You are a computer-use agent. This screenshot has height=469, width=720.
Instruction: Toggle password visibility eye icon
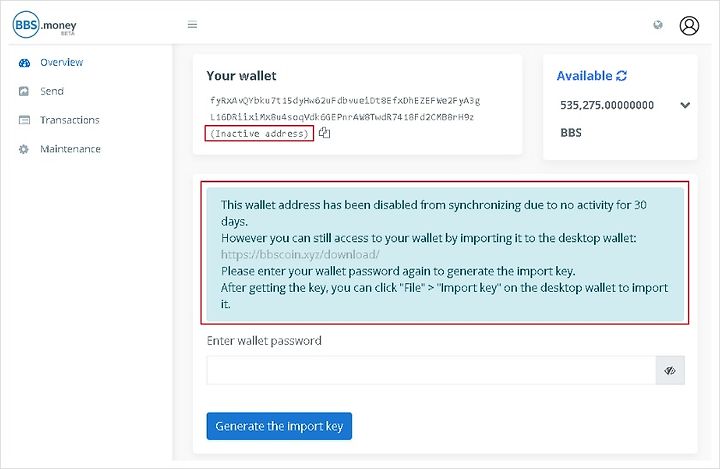coord(670,370)
